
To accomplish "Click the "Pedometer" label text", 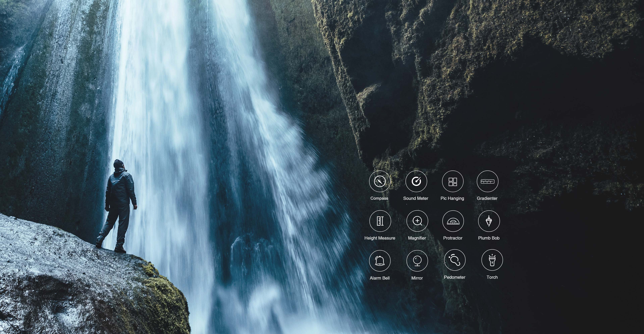I will tap(454, 277).
